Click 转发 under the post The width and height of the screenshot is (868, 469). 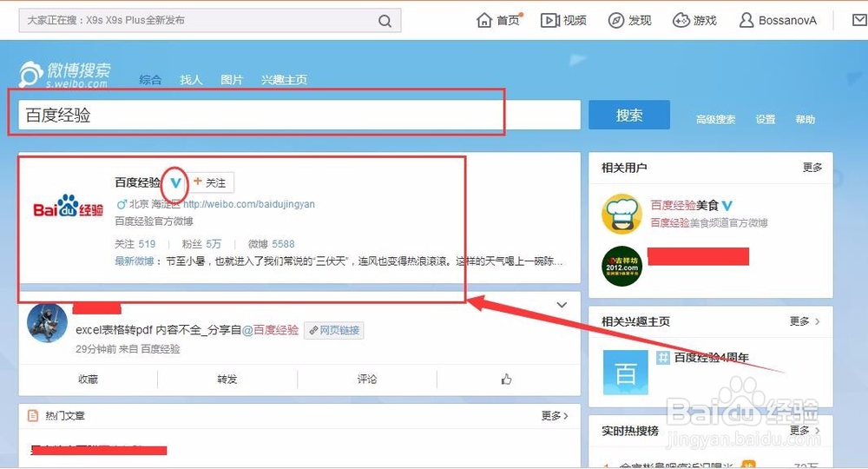tap(227, 380)
